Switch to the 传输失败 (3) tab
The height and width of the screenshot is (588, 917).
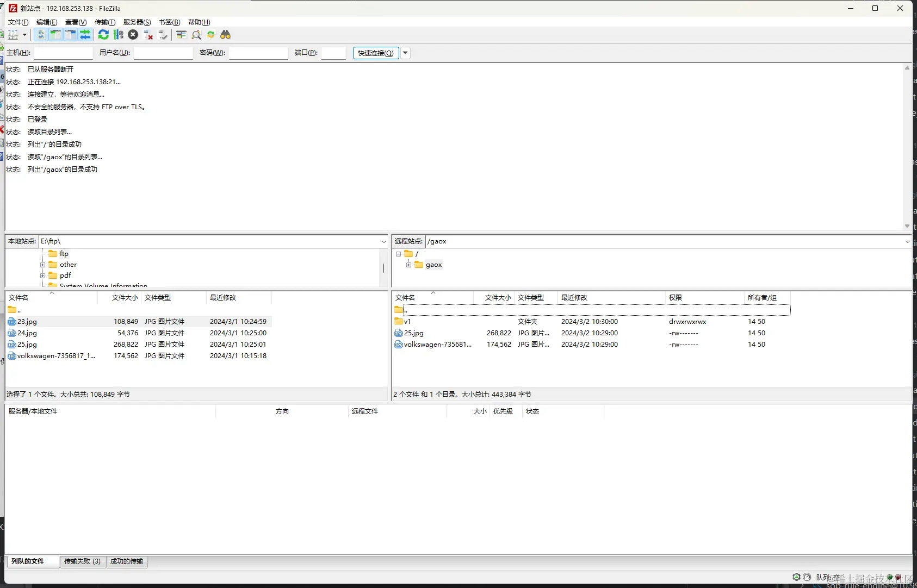[x=83, y=561]
